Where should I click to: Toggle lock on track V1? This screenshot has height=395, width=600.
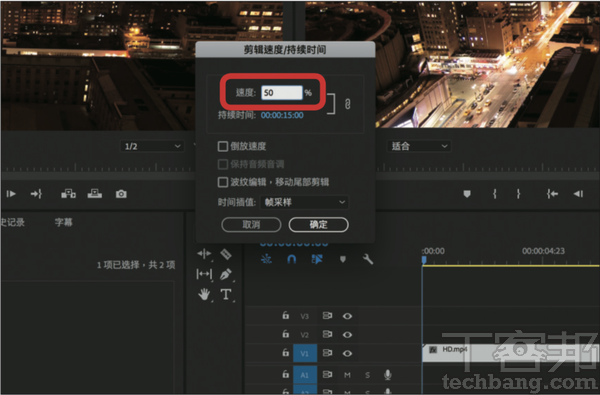[x=285, y=353]
